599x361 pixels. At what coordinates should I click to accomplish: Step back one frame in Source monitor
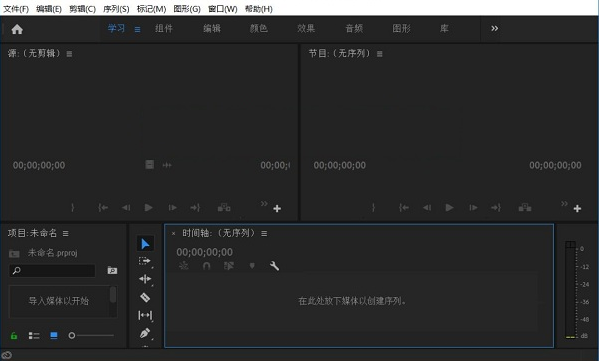click(x=126, y=208)
